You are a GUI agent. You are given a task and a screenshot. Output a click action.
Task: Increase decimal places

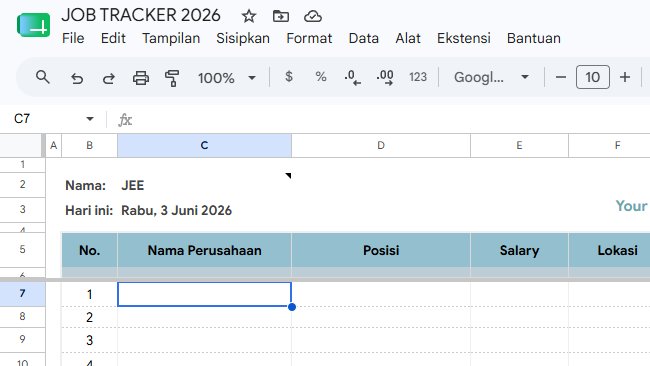[x=385, y=78]
